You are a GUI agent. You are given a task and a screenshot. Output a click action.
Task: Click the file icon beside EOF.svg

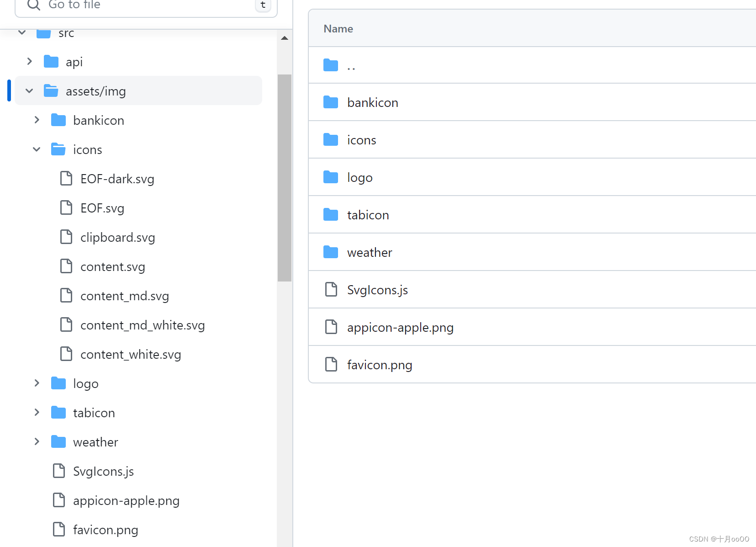(66, 207)
